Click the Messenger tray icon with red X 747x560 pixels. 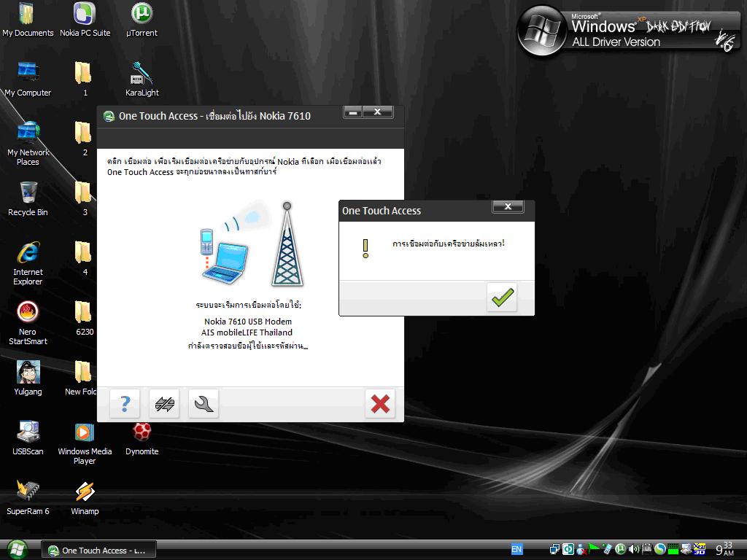tap(581, 550)
